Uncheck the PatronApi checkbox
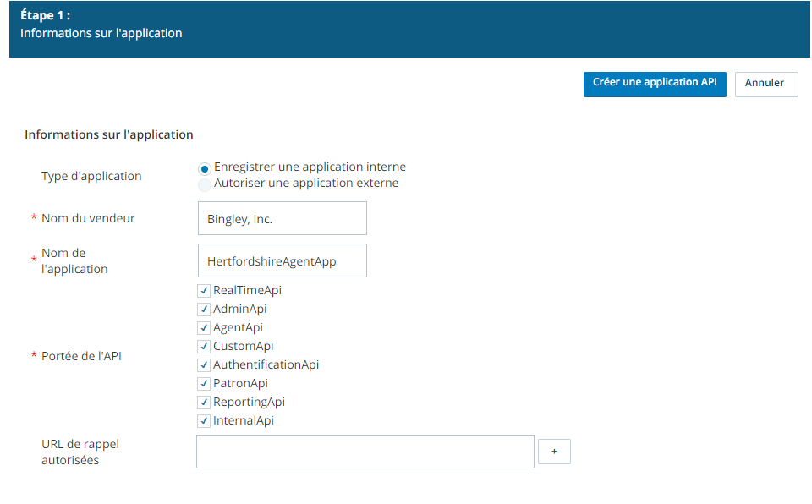 pyautogui.click(x=204, y=384)
